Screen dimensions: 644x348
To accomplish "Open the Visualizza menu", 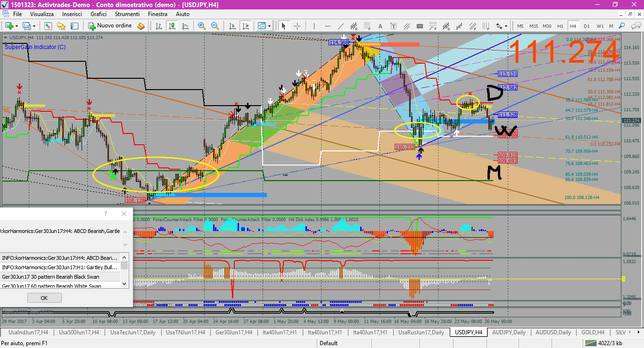I will [42, 14].
